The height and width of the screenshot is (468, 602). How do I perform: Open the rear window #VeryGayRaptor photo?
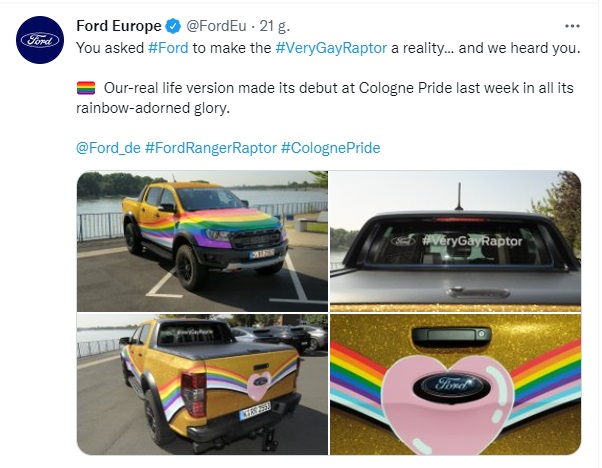[x=456, y=240]
